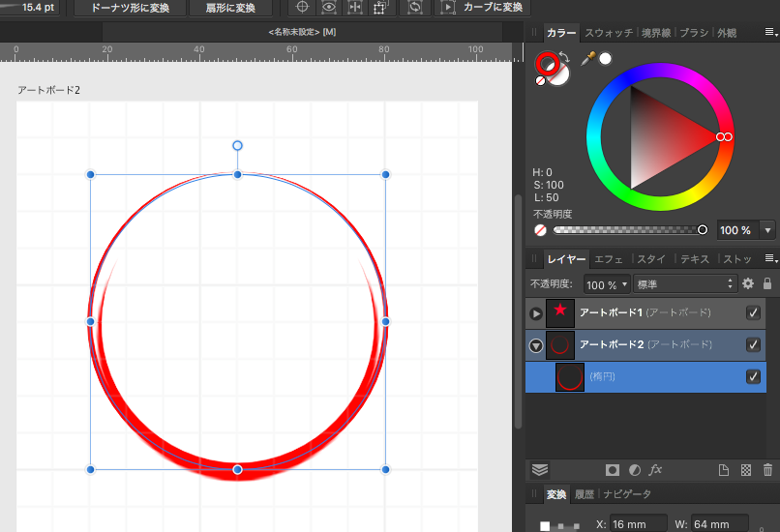Open layer blend options gear icon
Screen dimensions: 780x532
[747, 284]
